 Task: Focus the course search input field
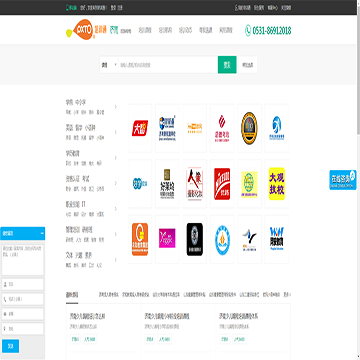(168, 65)
